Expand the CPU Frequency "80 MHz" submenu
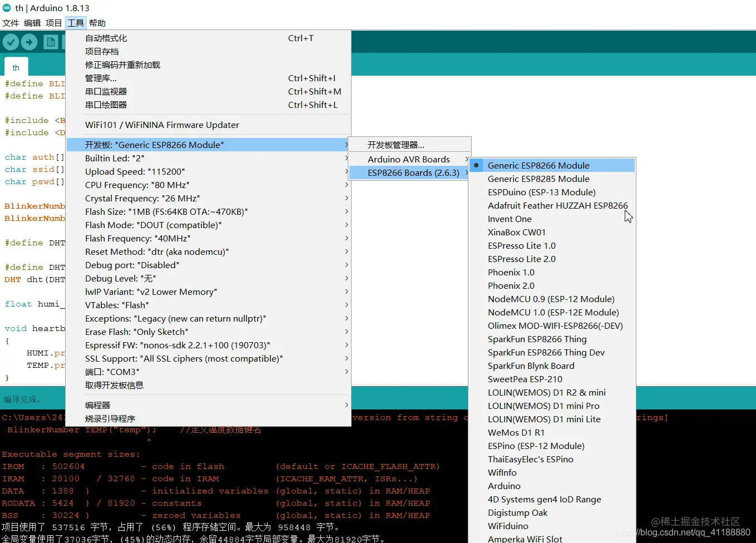The height and width of the screenshot is (543, 756). click(x=209, y=185)
